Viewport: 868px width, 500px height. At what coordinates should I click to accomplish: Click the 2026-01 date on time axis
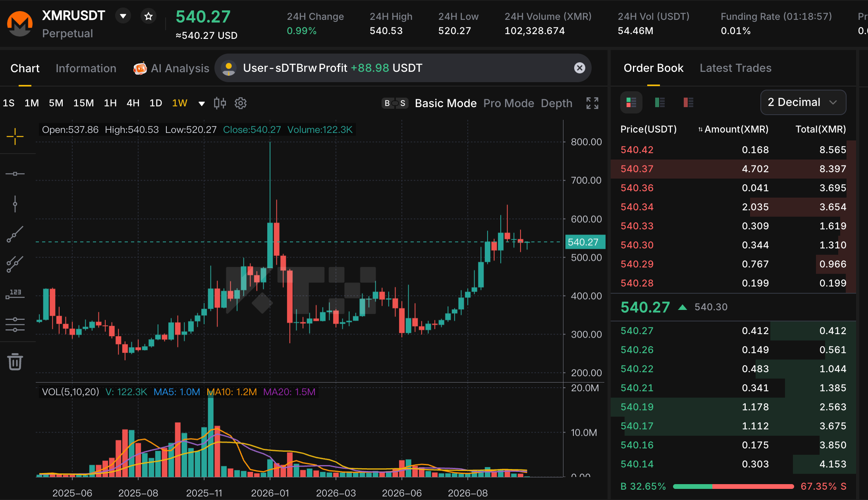point(270,493)
